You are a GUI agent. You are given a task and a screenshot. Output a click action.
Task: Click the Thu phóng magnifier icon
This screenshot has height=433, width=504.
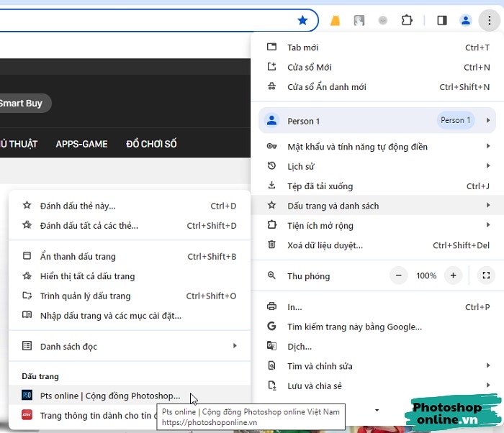[271, 275]
